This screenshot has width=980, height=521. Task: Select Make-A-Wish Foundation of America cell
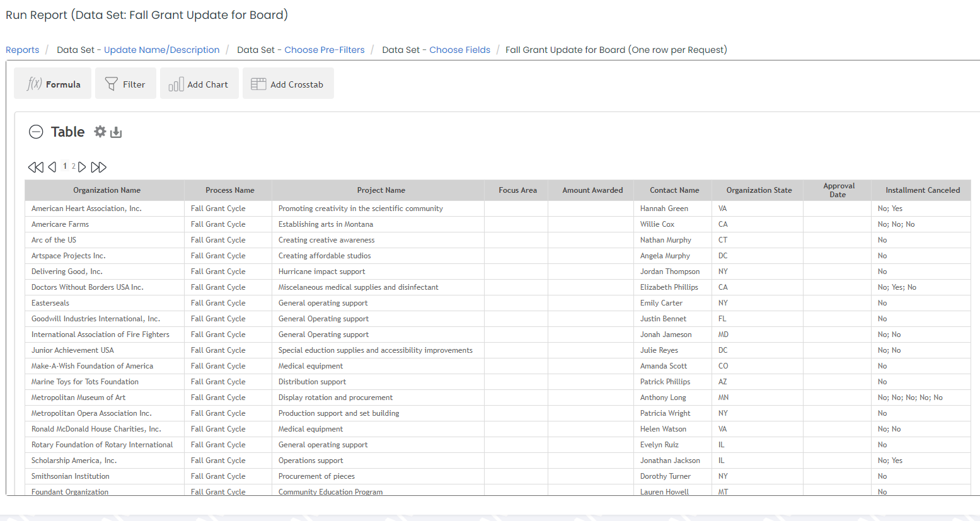[x=105, y=366]
